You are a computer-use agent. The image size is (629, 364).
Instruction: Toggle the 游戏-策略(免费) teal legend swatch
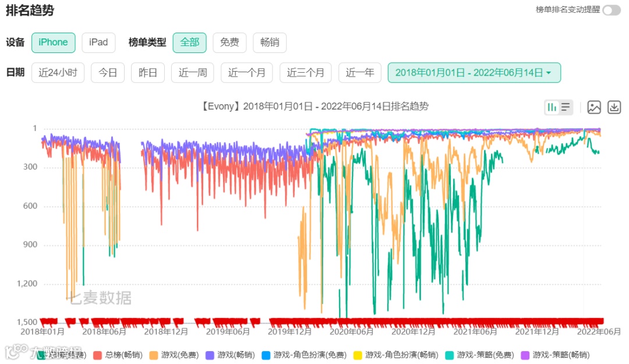click(x=449, y=355)
